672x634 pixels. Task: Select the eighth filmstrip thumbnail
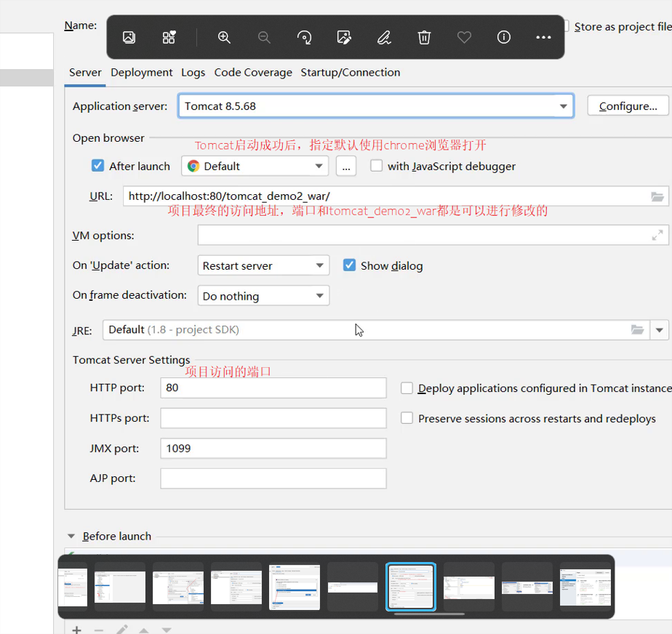(x=469, y=587)
